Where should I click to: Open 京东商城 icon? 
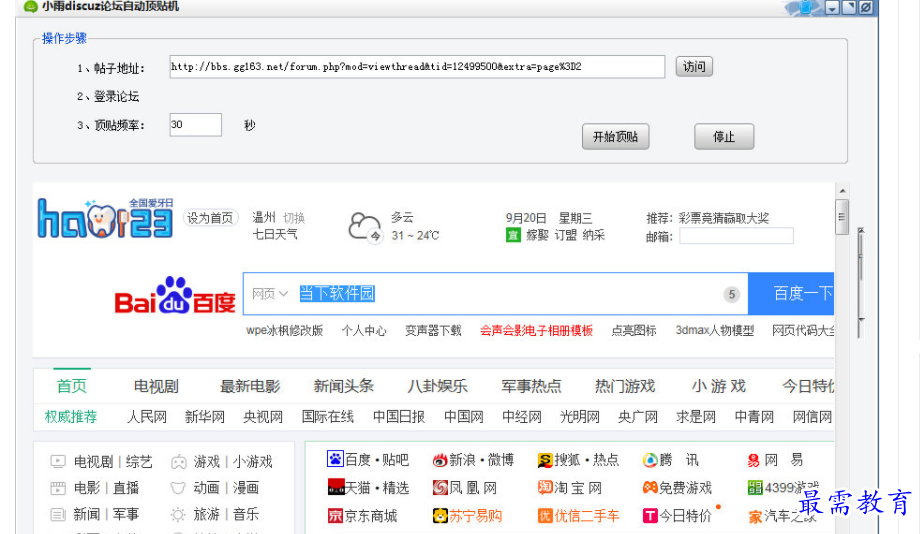pyautogui.click(x=335, y=516)
